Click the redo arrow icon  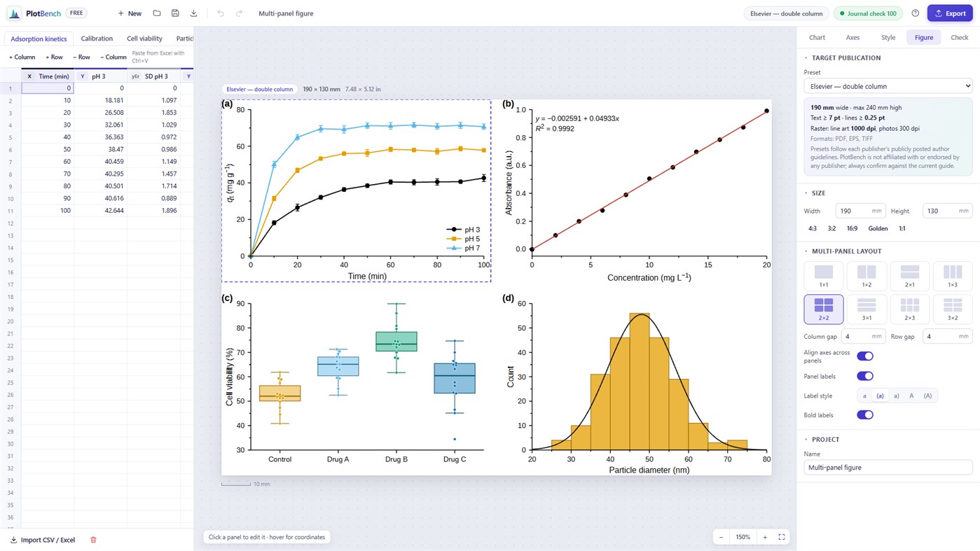tap(239, 13)
